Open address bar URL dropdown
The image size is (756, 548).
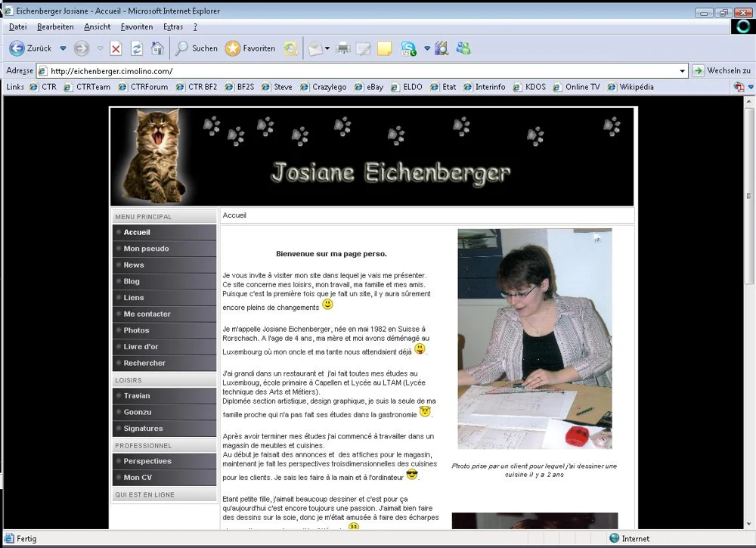point(682,71)
